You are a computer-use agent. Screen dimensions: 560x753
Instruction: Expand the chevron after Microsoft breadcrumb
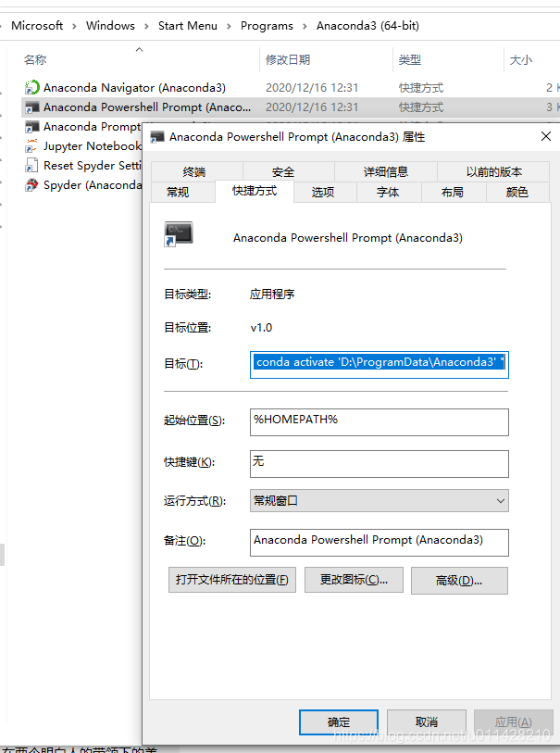tap(74, 27)
